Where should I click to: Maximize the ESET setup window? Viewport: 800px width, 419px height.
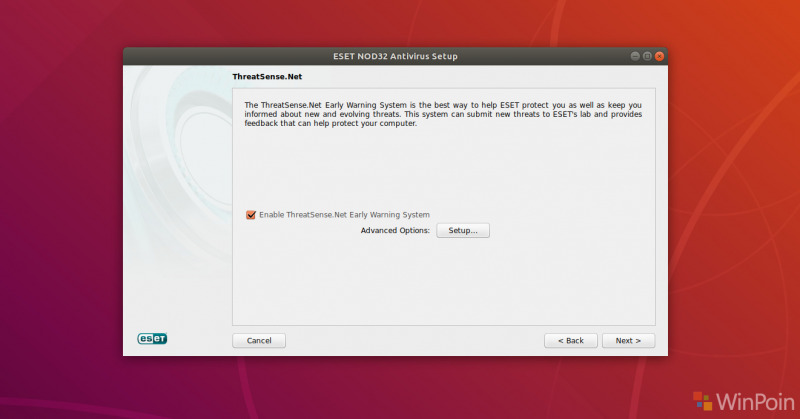pos(647,56)
